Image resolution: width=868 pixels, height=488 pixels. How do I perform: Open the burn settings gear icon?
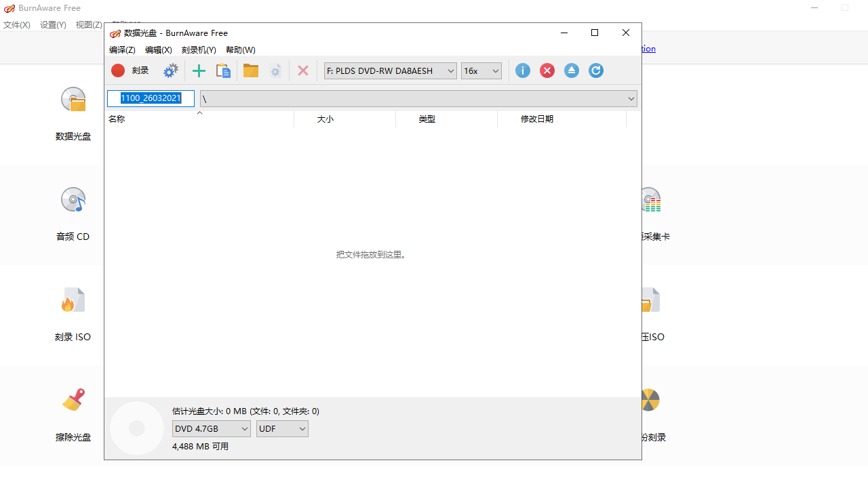coord(170,70)
